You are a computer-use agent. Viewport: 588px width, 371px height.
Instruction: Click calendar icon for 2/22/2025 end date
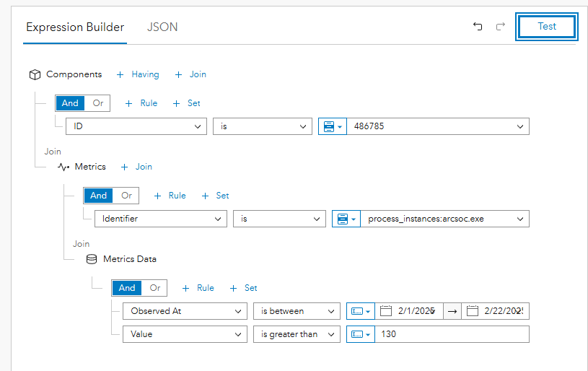click(473, 311)
